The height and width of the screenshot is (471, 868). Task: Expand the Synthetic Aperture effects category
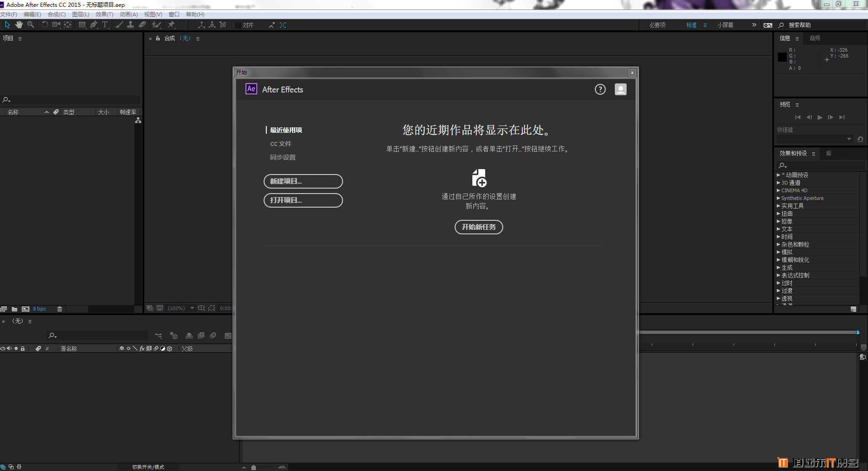click(x=779, y=198)
